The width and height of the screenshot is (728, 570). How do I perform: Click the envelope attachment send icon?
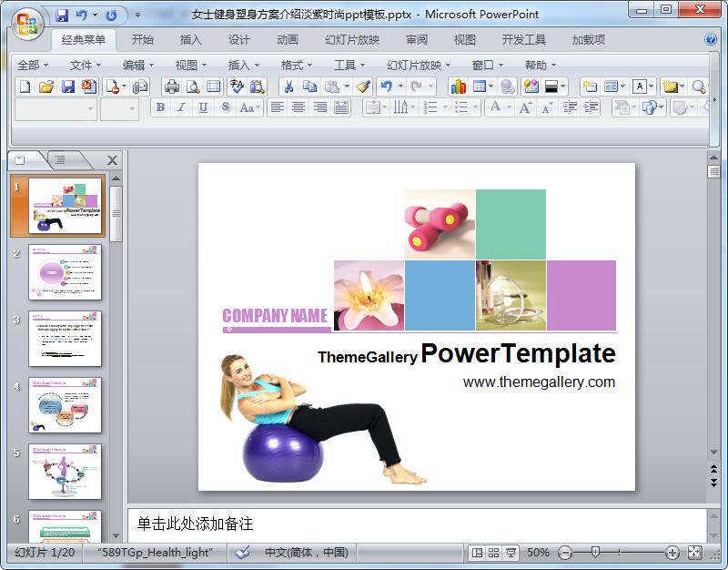click(140, 87)
